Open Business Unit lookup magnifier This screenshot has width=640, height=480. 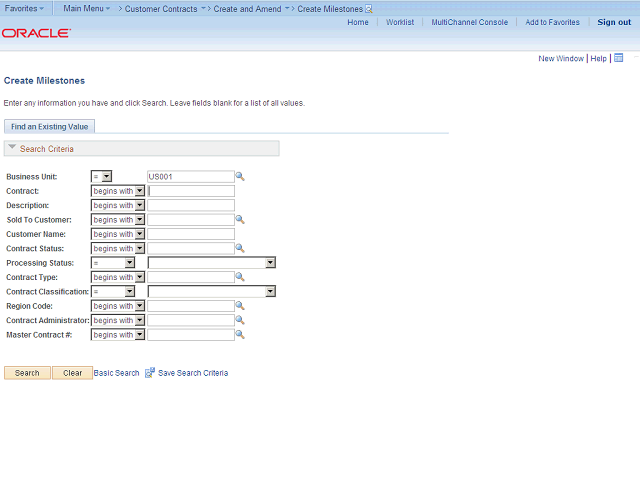click(x=240, y=177)
